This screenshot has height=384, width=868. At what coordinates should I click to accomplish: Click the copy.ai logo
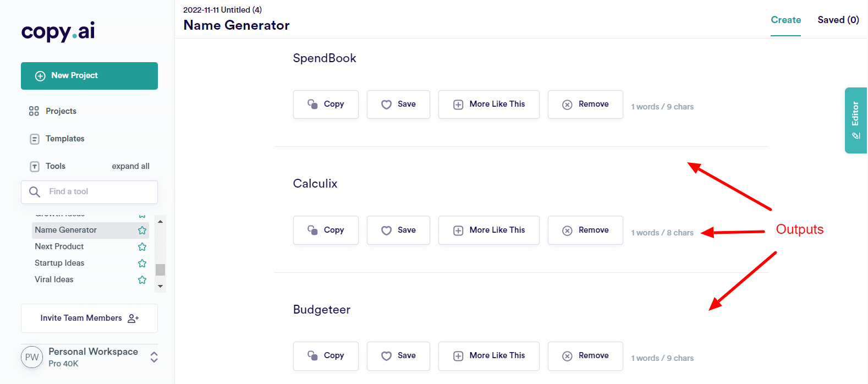tap(58, 31)
